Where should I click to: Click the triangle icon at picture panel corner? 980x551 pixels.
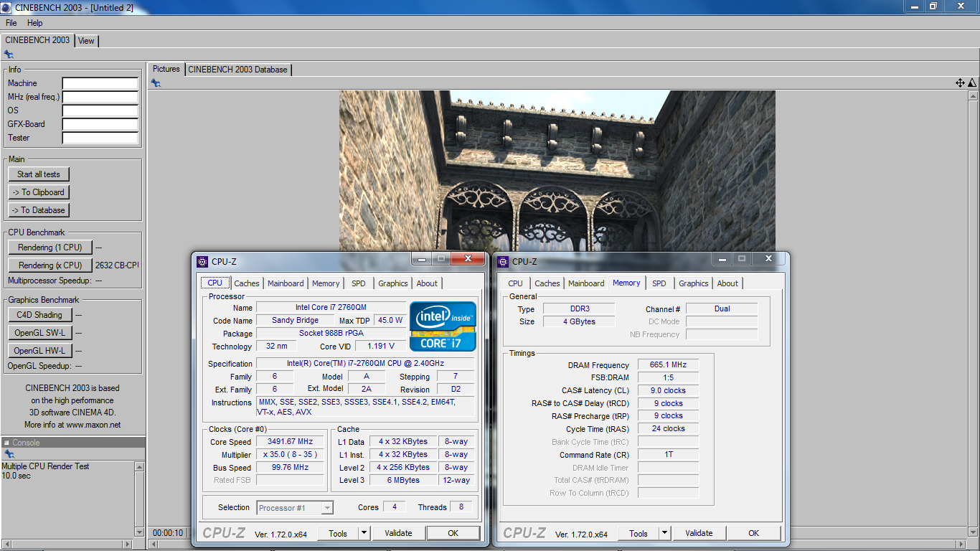pos(972,83)
